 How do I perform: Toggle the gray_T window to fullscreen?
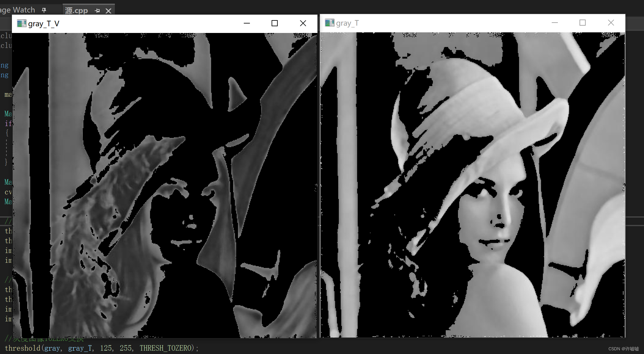(582, 23)
